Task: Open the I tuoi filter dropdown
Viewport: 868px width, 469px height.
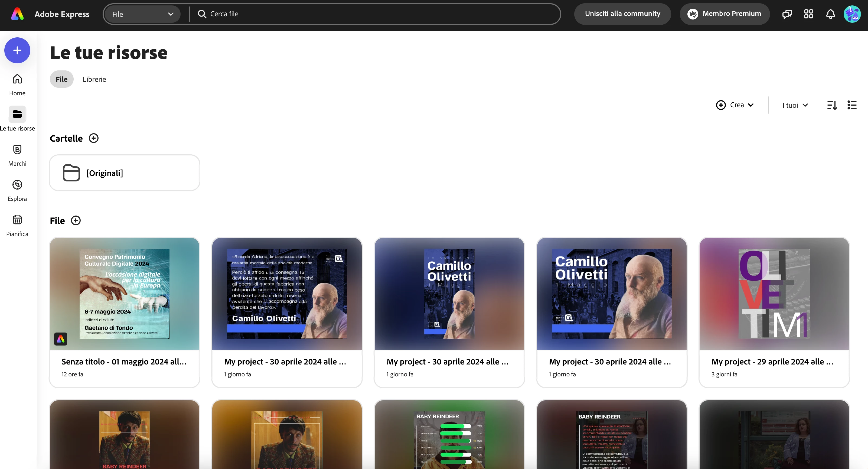Action: coord(795,105)
